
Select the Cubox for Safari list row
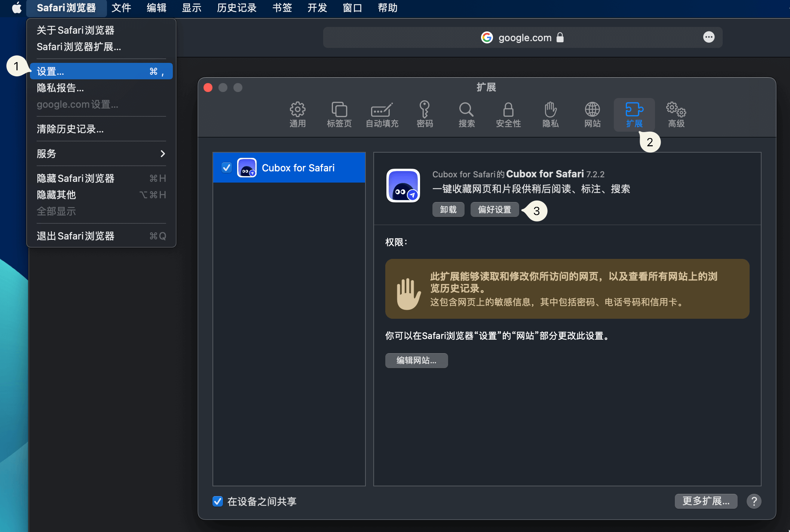point(289,168)
